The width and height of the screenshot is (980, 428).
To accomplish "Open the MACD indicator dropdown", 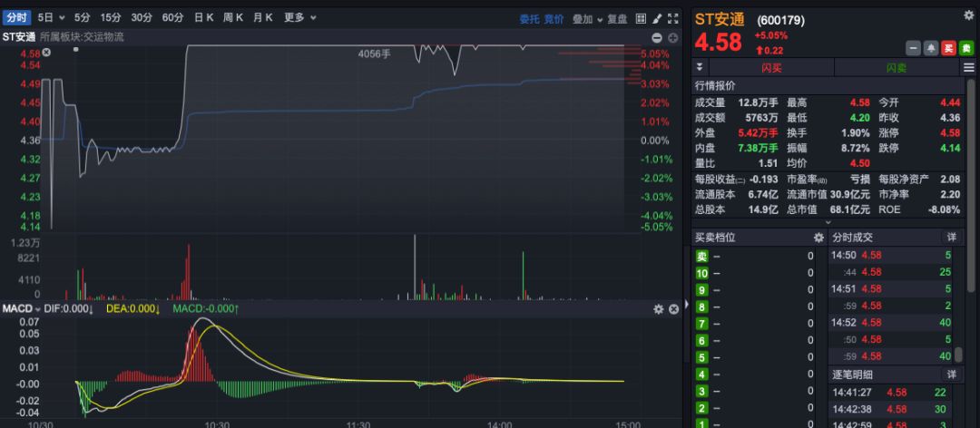I will (21, 308).
